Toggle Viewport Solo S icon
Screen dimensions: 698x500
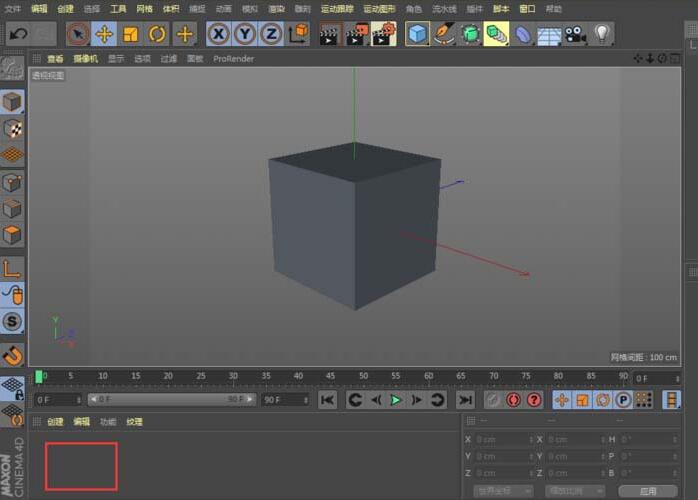[x=12, y=321]
